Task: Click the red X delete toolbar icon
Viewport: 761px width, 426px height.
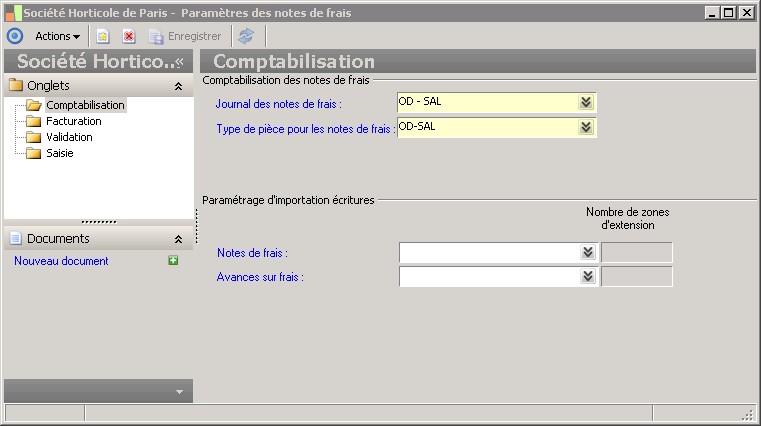Action: pyautogui.click(x=129, y=36)
